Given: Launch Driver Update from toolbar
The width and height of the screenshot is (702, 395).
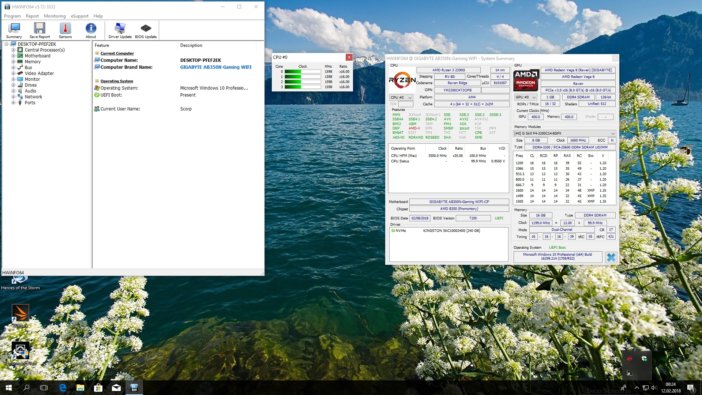Looking at the screenshot, I should point(120,30).
